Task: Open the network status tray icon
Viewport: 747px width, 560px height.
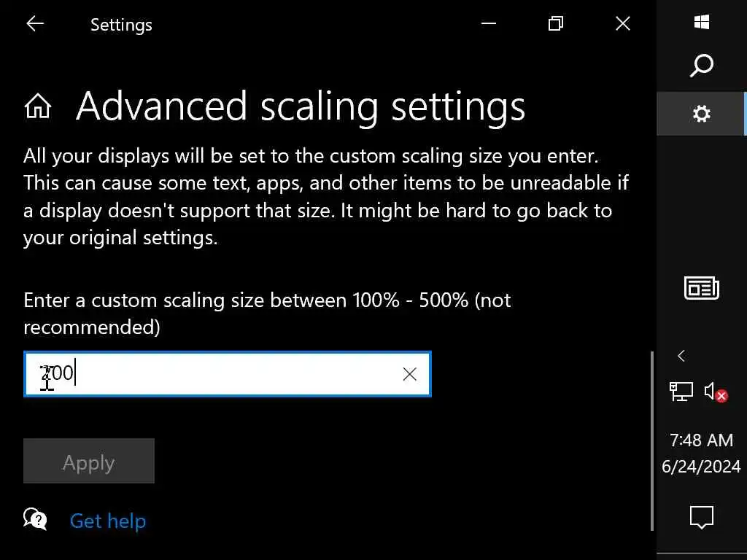Action: [x=681, y=392]
